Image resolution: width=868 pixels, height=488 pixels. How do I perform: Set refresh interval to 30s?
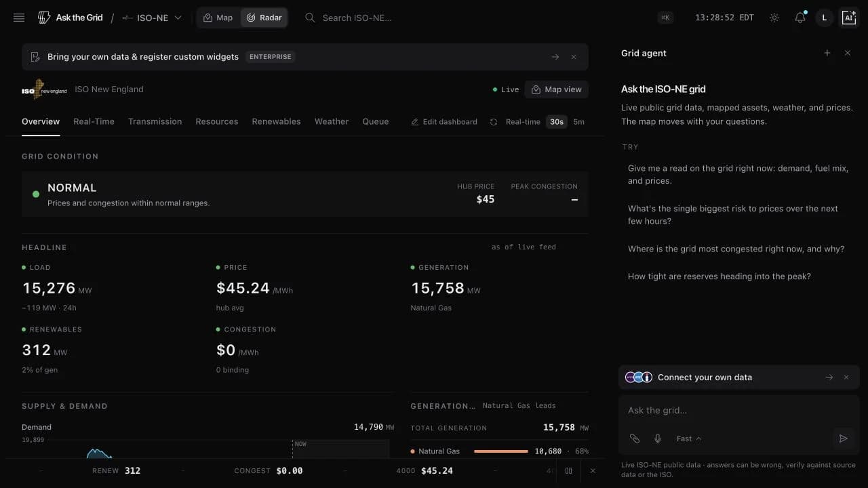coord(557,122)
